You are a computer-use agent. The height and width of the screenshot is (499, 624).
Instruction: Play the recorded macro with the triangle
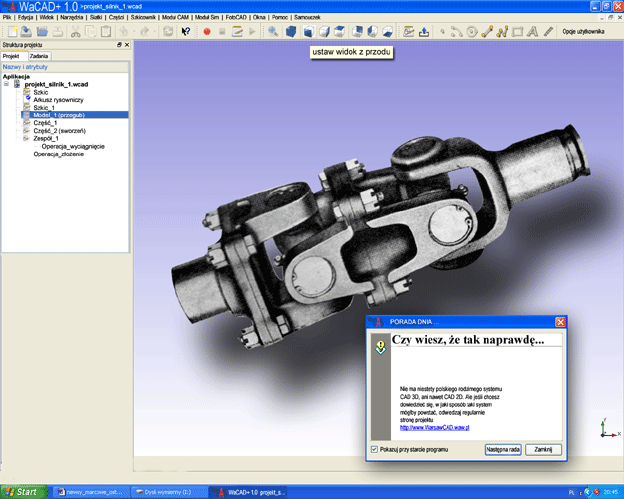click(x=252, y=31)
